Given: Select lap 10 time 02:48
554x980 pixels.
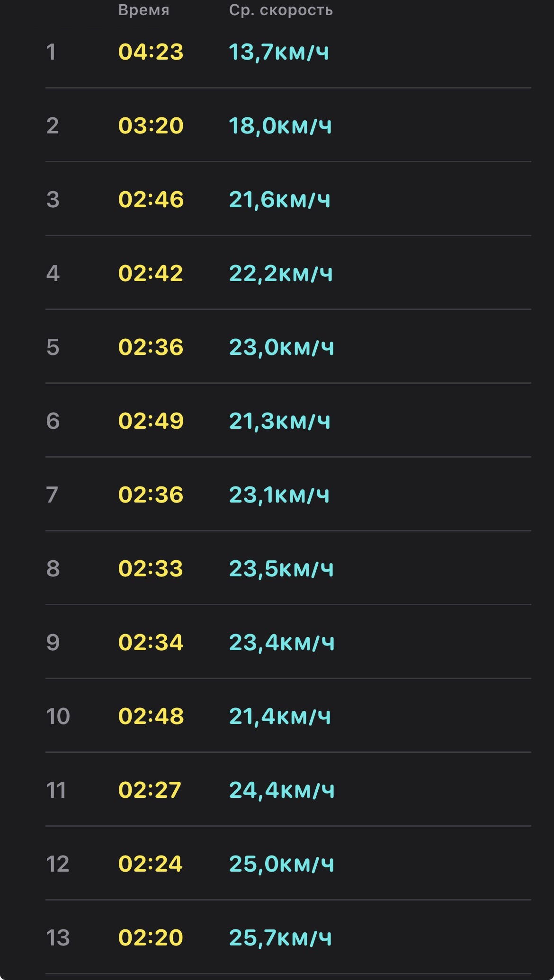Looking at the screenshot, I should pos(151,716).
